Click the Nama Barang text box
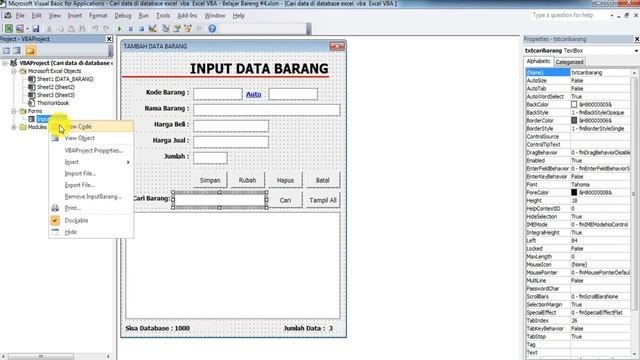This screenshot has height=360, width=640. click(x=267, y=110)
